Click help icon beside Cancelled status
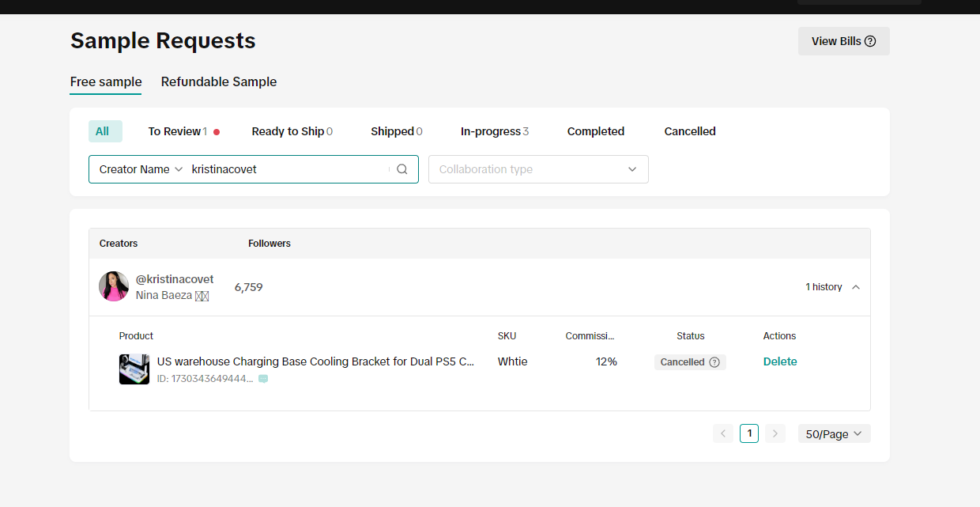This screenshot has height=507, width=980. pos(714,362)
